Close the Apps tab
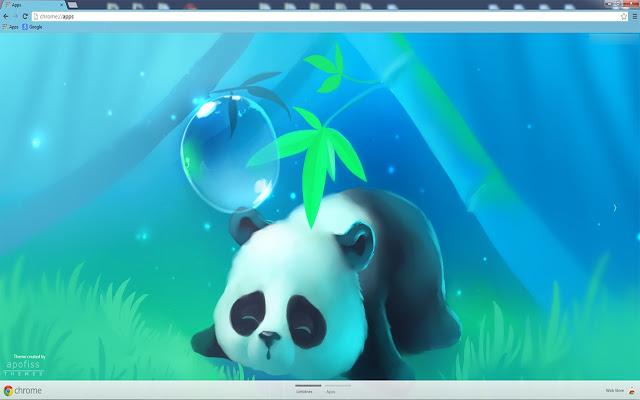640x400 pixels. (62, 5)
